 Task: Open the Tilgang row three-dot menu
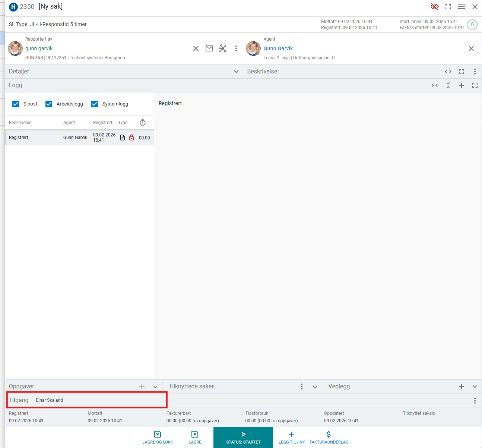coord(475,400)
